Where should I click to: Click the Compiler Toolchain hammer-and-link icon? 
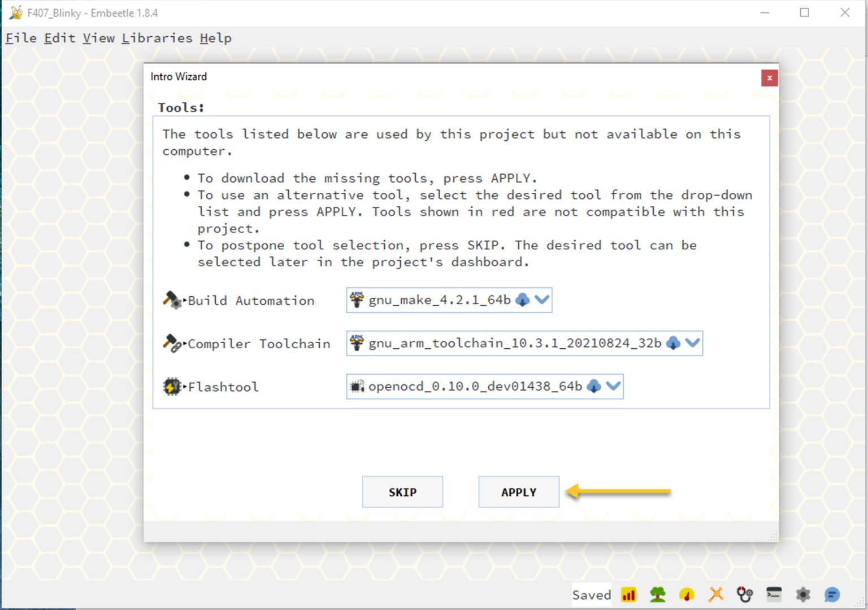[x=172, y=343]
